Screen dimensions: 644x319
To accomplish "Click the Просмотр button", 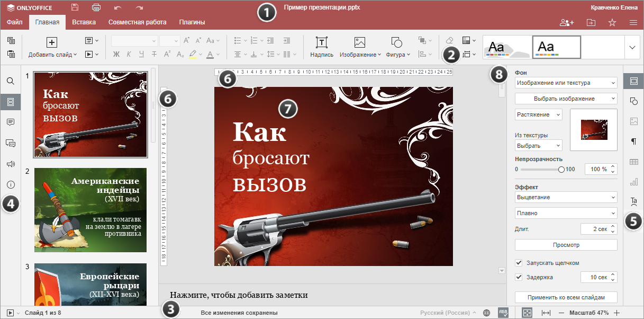I will tap(566, 245).
